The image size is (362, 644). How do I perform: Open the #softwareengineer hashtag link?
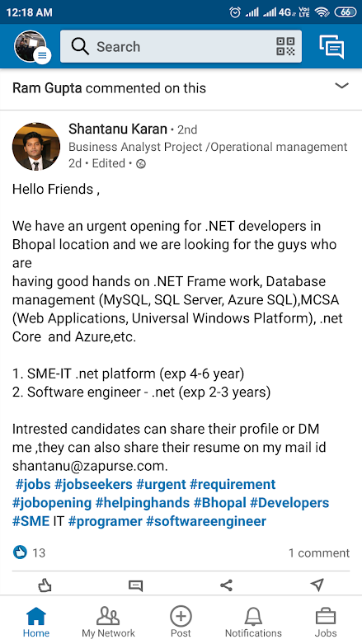(x=206, y=521)
